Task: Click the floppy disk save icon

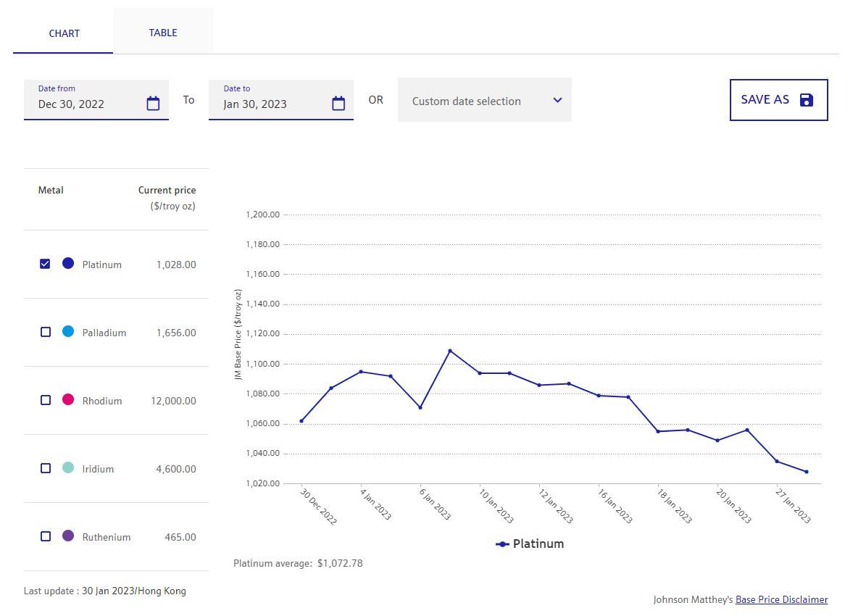Action: (x=807, y=100)
